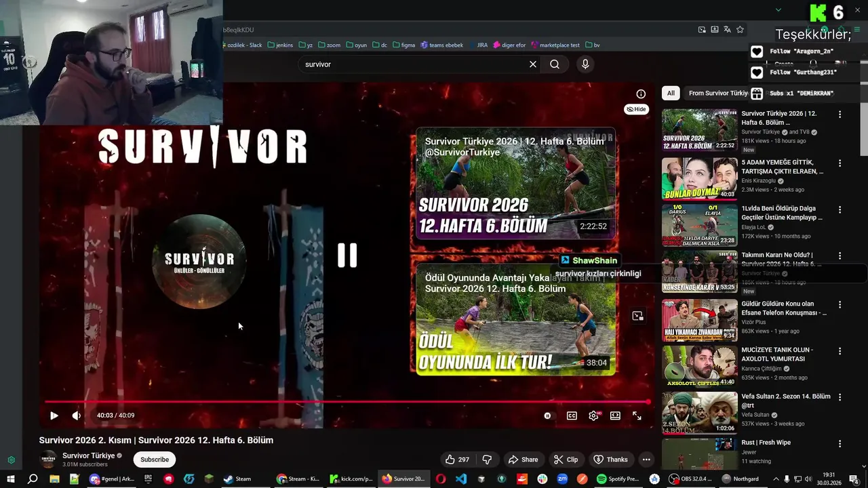
Task: Open options for Mucizeye Tanık Olun video
Action: click(840, 350)
